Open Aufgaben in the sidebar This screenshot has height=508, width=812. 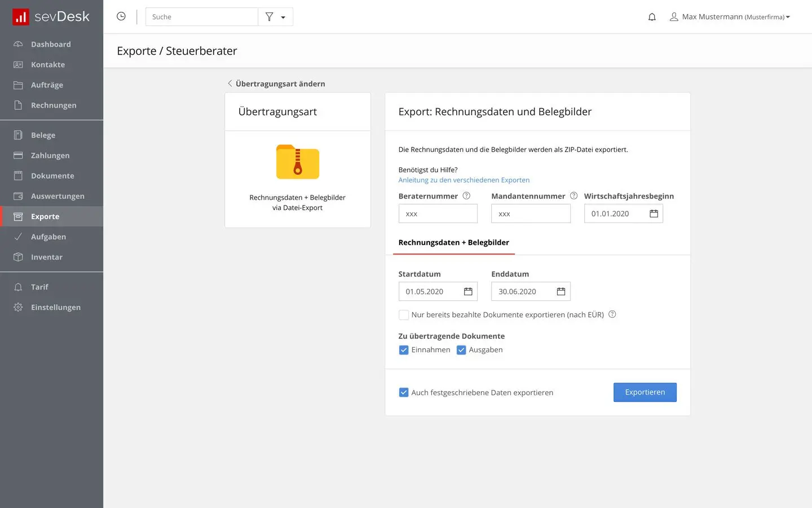[x=52, y=237]
